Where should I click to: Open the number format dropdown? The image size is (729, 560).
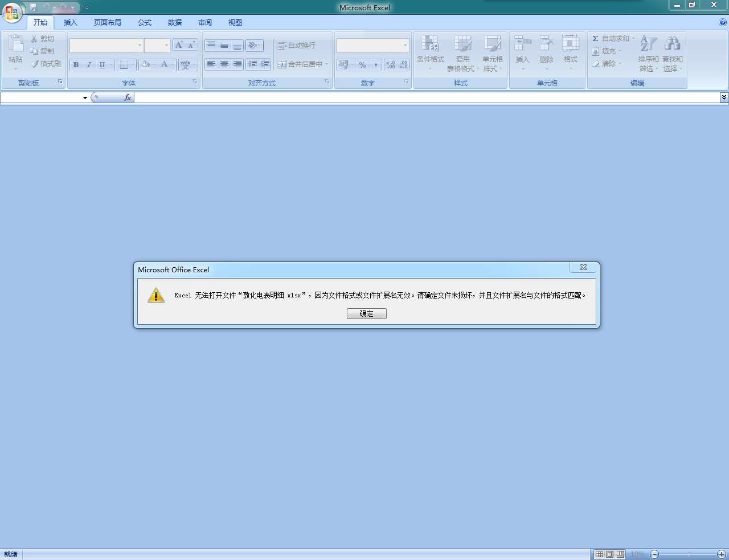[x=405, y=46]
